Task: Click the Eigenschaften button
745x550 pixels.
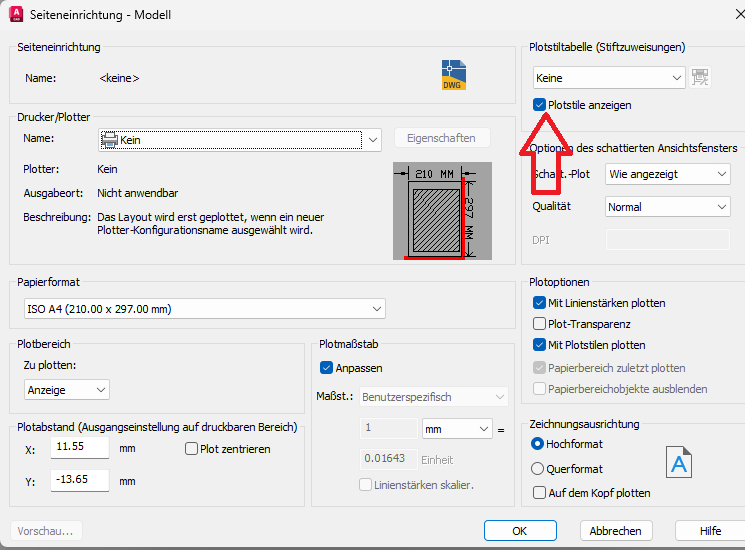Action: pyautogui.click(x=441, y=138)
